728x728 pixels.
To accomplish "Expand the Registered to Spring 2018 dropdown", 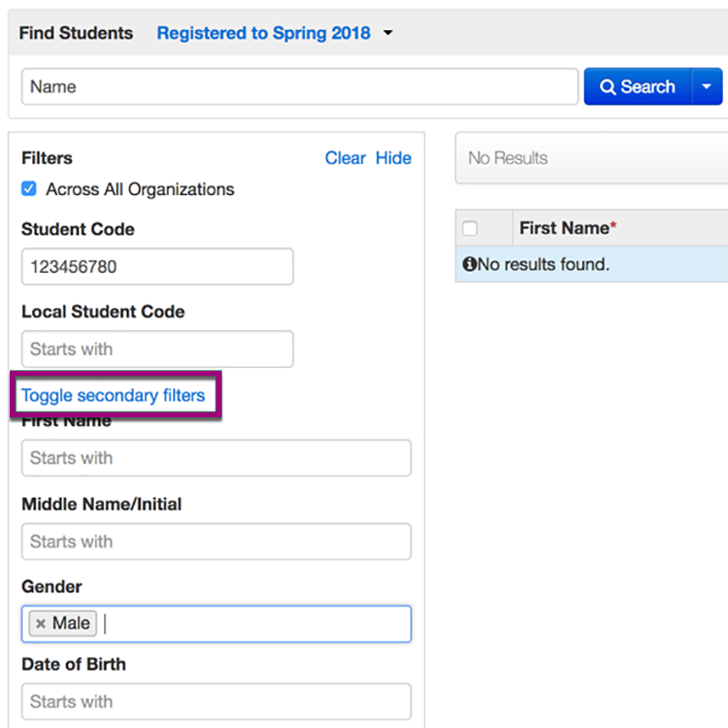I will click(388, 33).
